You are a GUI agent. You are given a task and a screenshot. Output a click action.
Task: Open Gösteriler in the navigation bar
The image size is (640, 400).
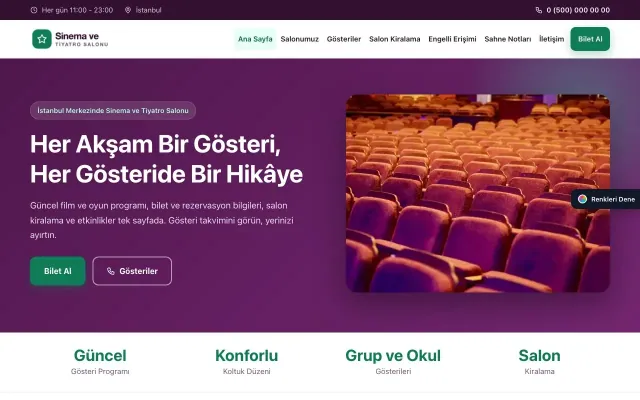(x=344, y=39)
